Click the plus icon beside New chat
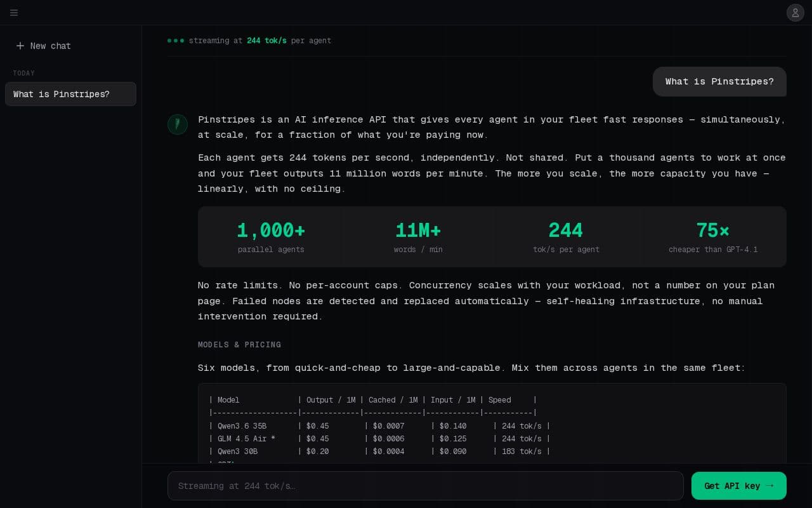 coord(20,46)
